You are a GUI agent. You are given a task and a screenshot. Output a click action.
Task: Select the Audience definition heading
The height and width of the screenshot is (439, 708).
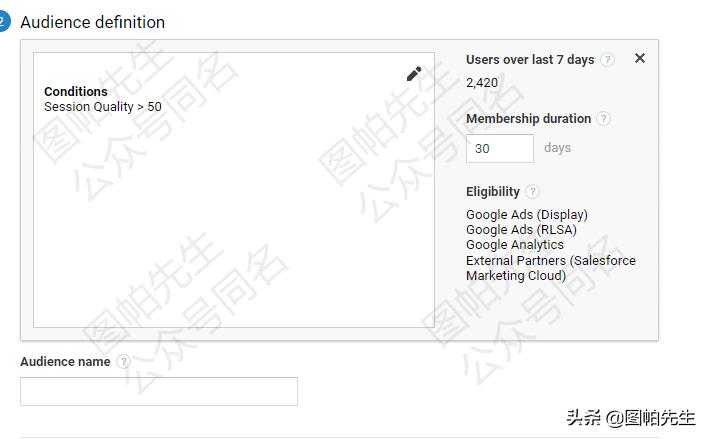point(92,22)
